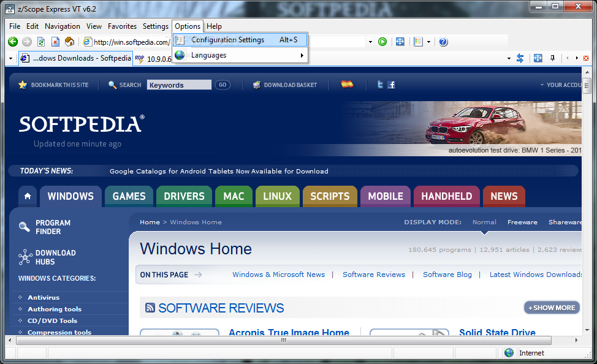Open the tab list dropdown left of tabs
This screenshot has width=597, height=364.
[x=10, y=59]
